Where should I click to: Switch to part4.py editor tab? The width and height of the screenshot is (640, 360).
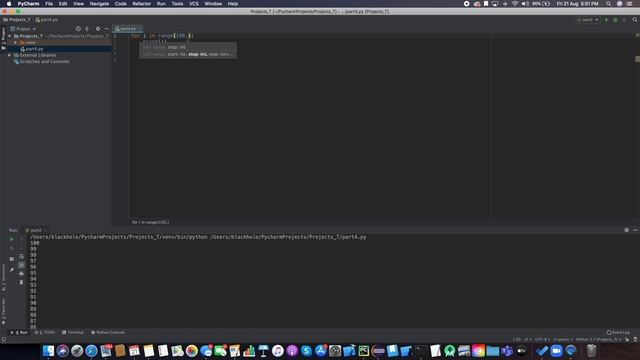[127, 29]
